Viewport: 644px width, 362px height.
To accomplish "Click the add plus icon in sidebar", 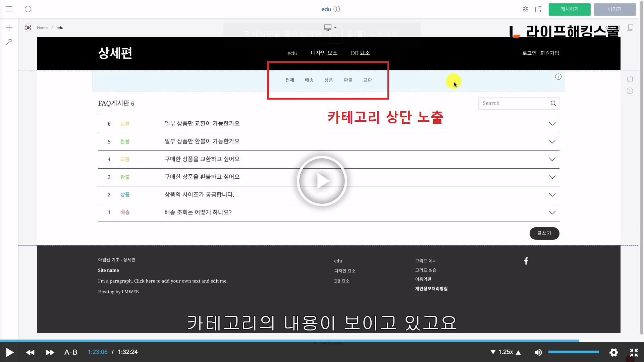I will 9,28.
